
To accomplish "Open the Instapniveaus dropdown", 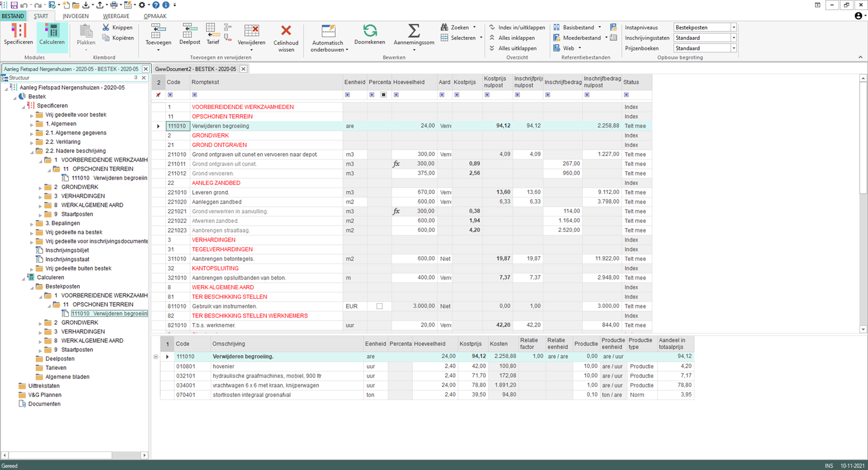I will [734, 27].
